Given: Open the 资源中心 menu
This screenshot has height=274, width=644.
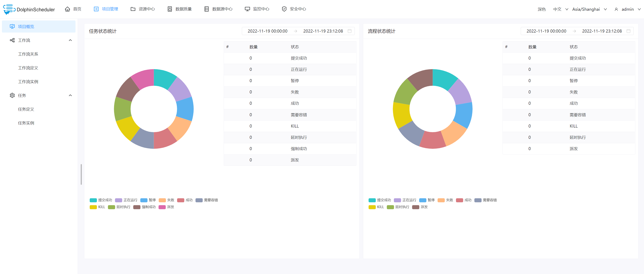Looking at the screenshot, I should (x=143, y=9).
